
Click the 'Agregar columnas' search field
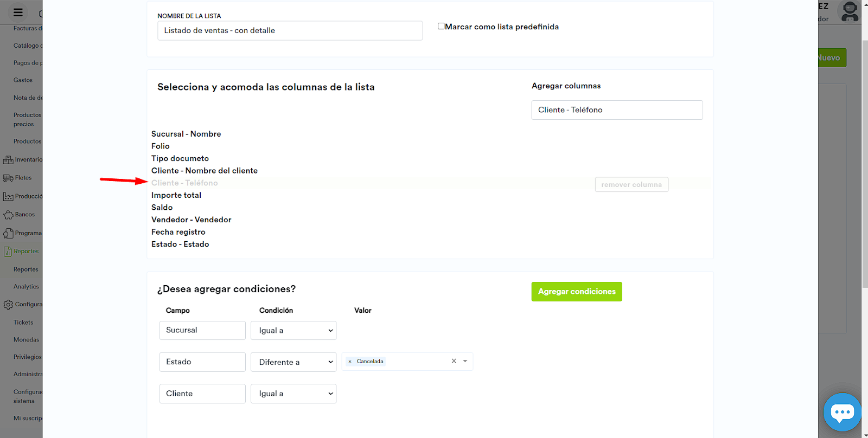point(617,110)
